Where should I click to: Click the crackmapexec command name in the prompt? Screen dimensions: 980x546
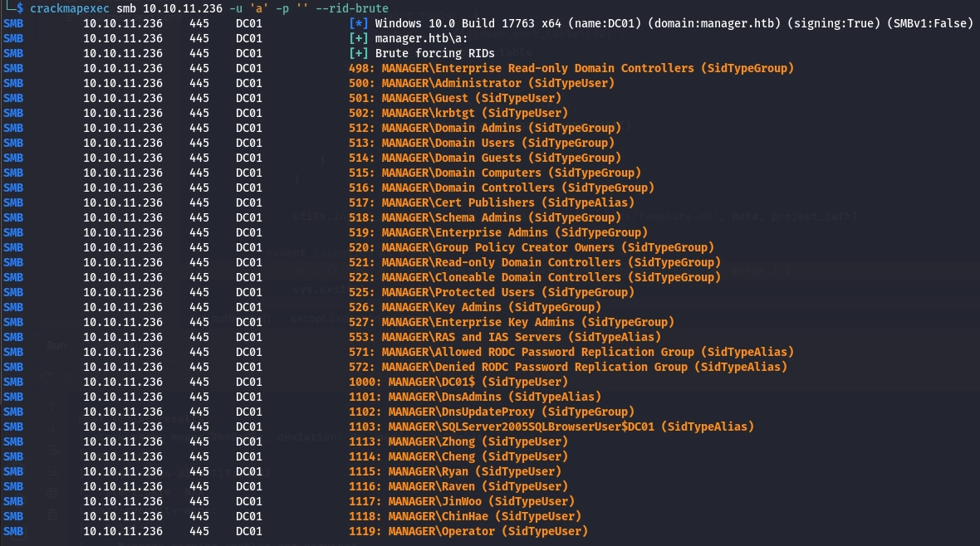[66, 8]
